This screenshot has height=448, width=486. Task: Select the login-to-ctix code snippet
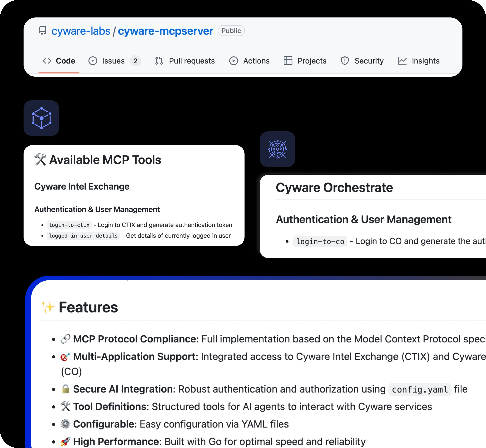(x=69, y=225)
